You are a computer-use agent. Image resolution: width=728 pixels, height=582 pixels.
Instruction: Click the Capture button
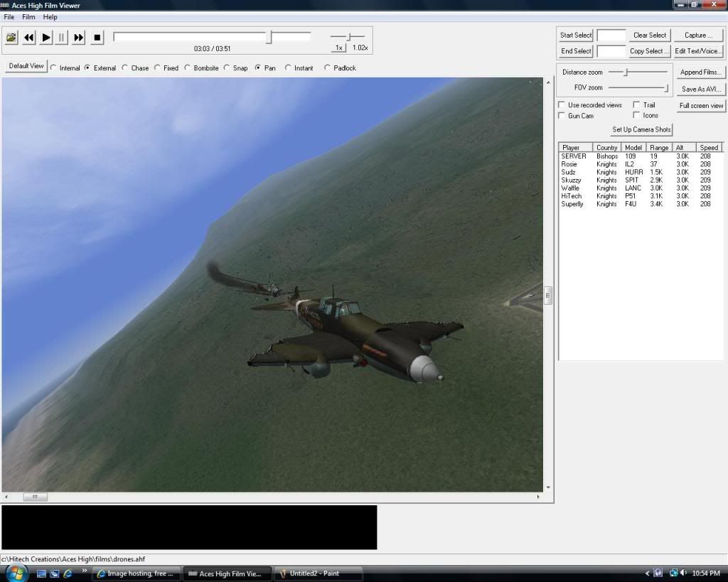tap(698, 36)
